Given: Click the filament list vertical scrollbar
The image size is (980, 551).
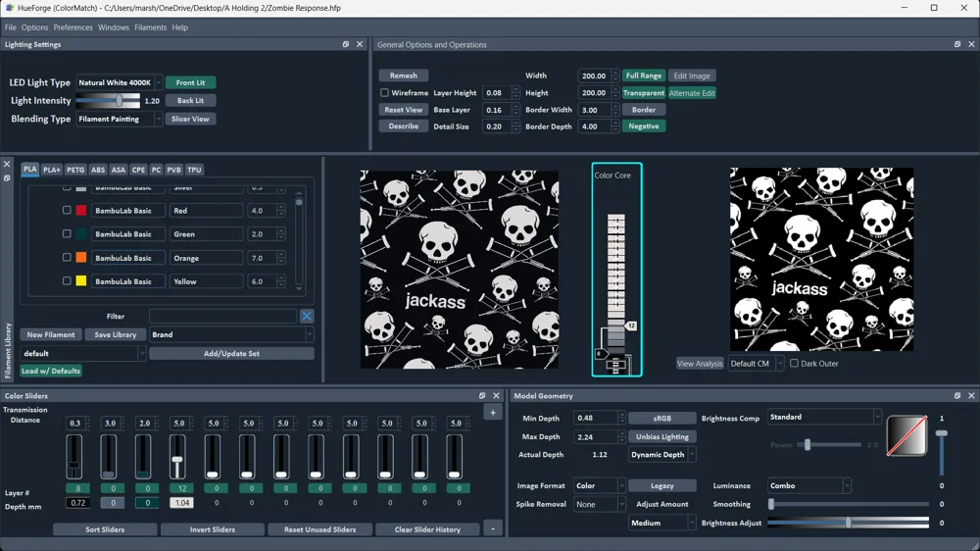Looking at the screenshot, I should [299, 241].
